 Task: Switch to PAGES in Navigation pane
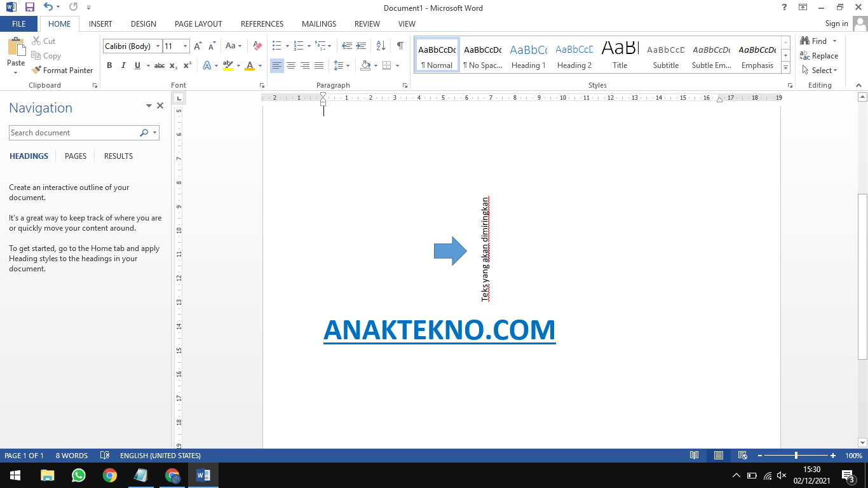point(76,156)
